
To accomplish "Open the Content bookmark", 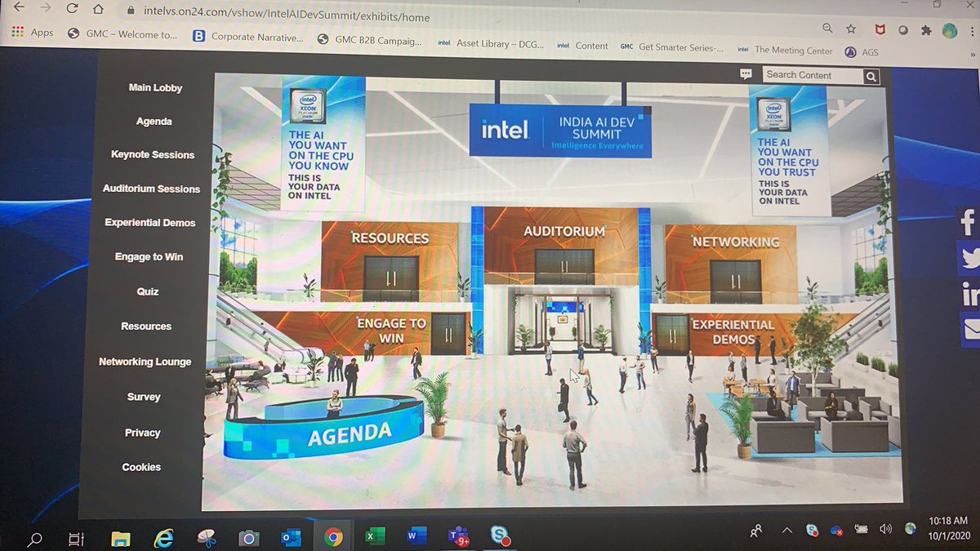I will pyautogui.click(x=582, y=46).
